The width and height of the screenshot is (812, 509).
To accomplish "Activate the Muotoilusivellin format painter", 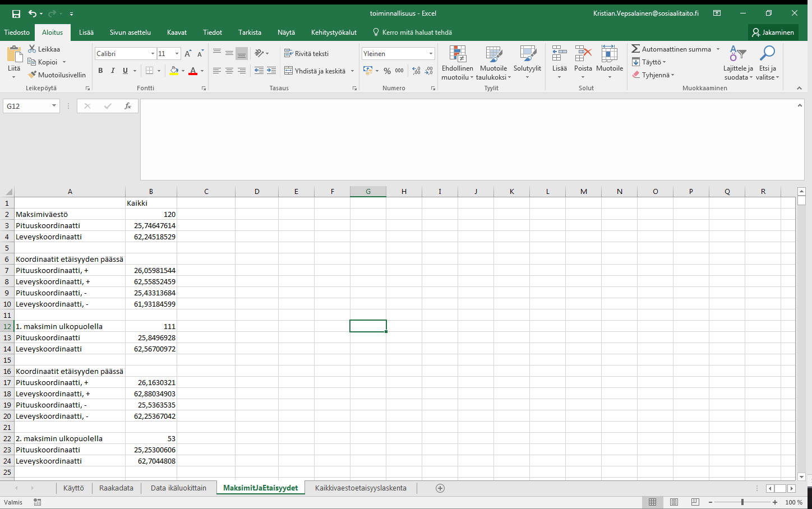I will point(57,75).
